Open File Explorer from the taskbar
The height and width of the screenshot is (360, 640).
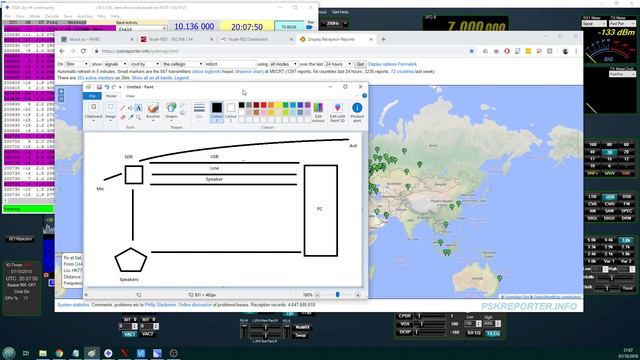[x=43, y=353]
